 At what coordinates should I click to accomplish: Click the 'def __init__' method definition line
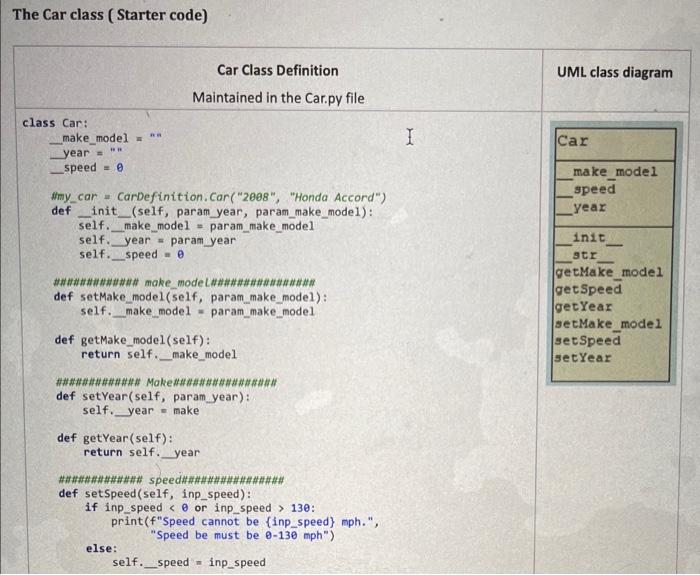click(x=212, y=211)
